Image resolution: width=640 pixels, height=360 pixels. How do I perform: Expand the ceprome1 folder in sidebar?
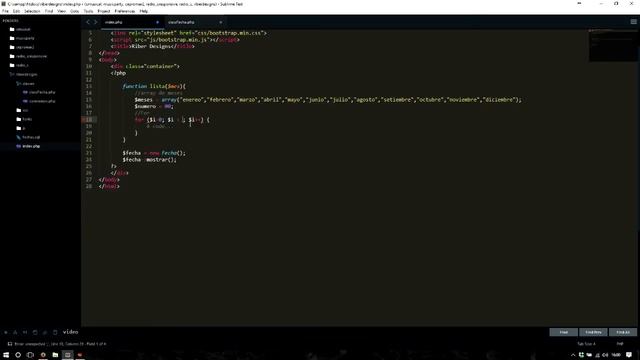(22, 47)
